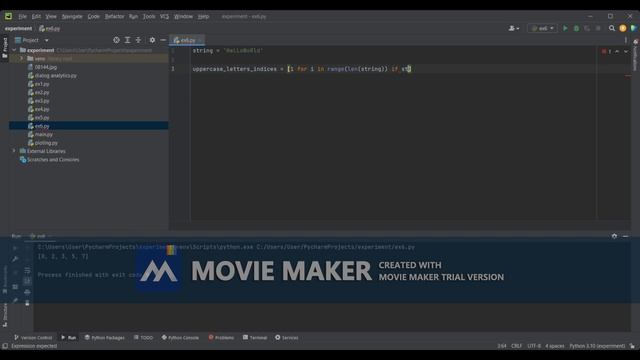
Task: Expand the venv folder
Action: [22, 58]
